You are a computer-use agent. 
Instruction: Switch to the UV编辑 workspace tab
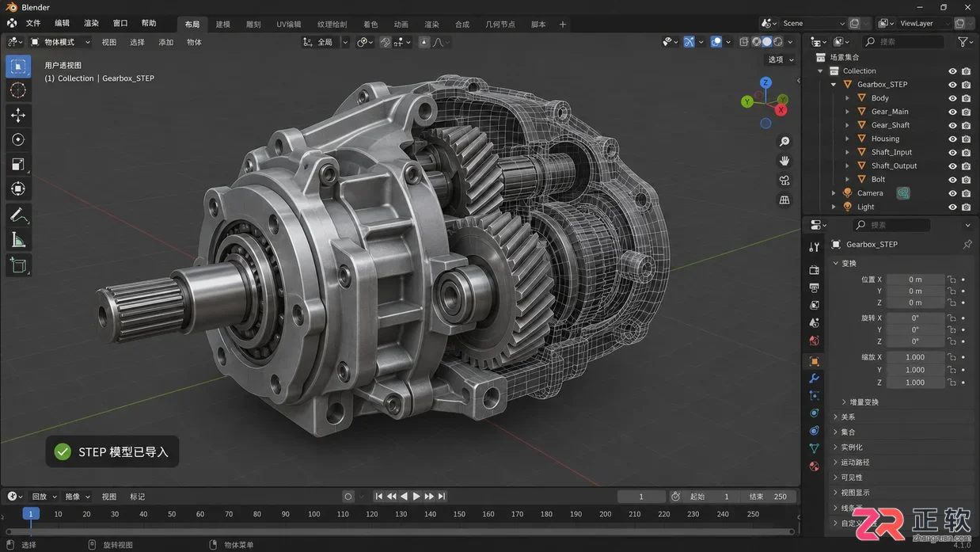287,25
